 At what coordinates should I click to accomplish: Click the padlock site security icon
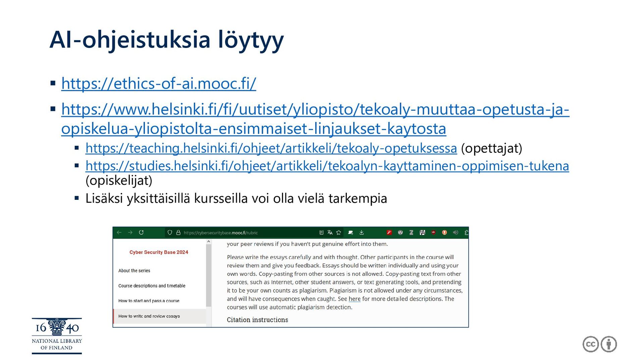pyautogui.click(x=178, y=233)
